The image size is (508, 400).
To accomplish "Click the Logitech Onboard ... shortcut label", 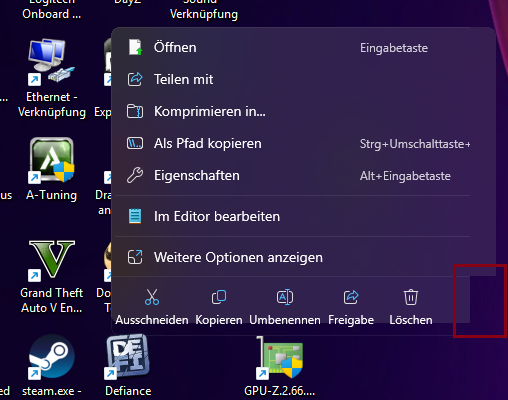I will coord(52,10).
